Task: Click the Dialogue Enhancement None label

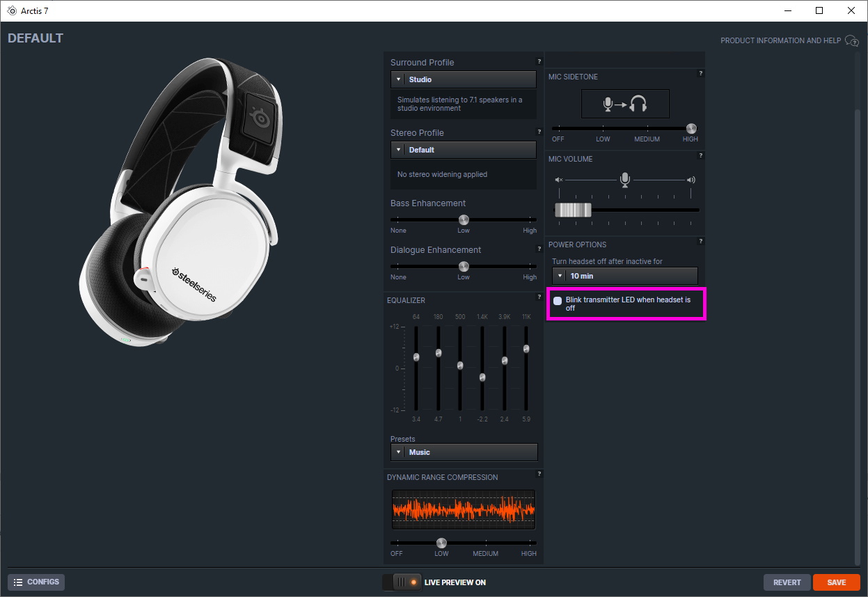Action: click(398, 277)
